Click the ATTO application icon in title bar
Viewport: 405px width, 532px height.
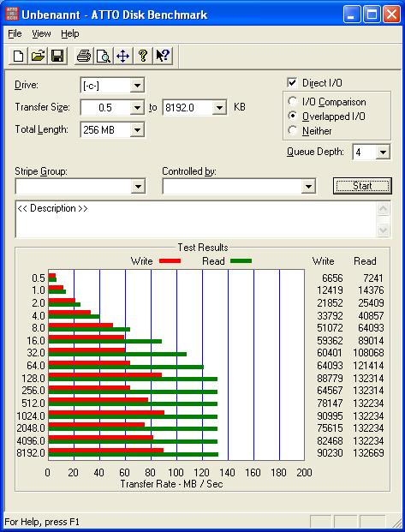click(12, 15)
